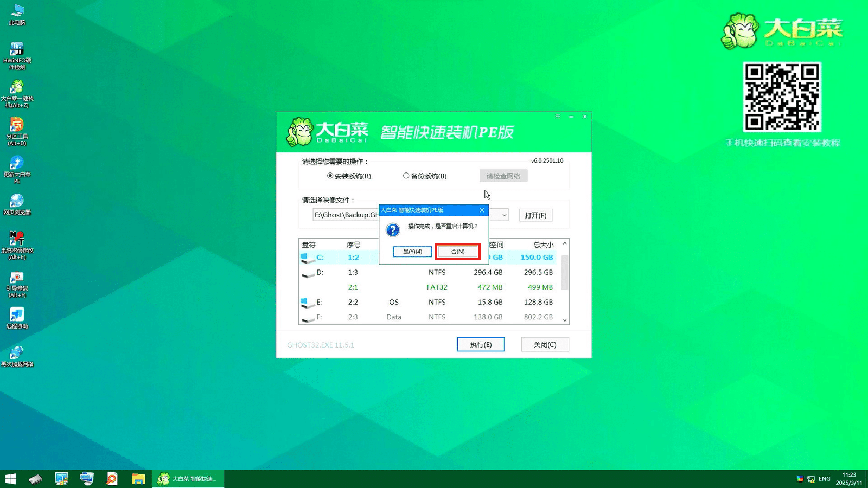Expand the image file path dropdown

point(504,215)
